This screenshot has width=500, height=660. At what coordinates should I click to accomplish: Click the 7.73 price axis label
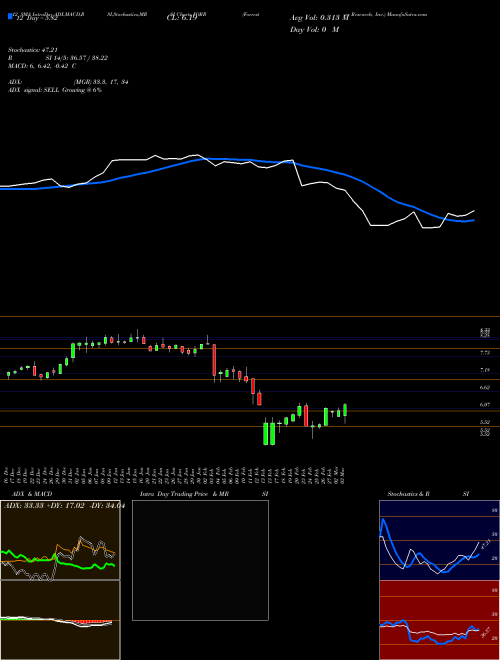[x=485, y=352]
